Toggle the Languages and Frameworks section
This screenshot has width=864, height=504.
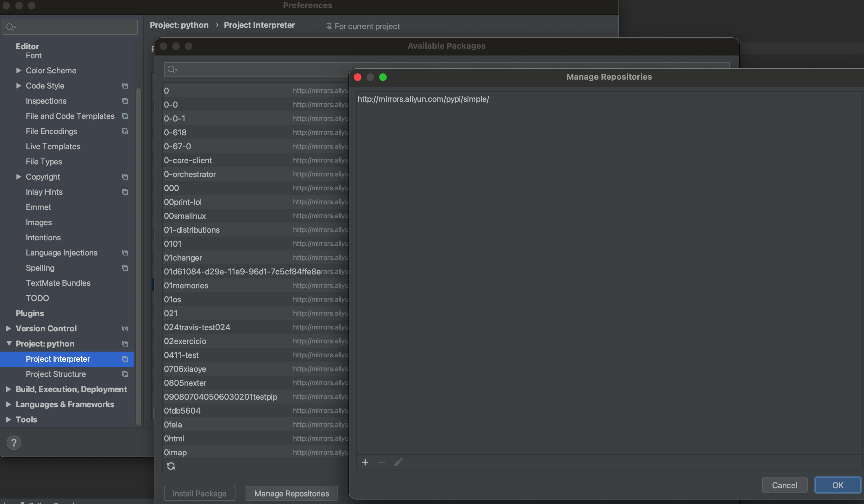click(x=65, y=404)
